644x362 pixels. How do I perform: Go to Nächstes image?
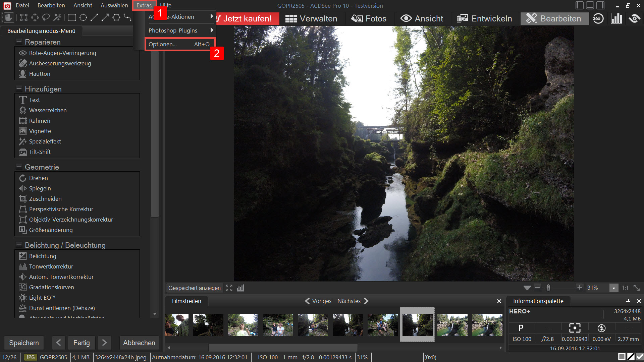[353, 301]
